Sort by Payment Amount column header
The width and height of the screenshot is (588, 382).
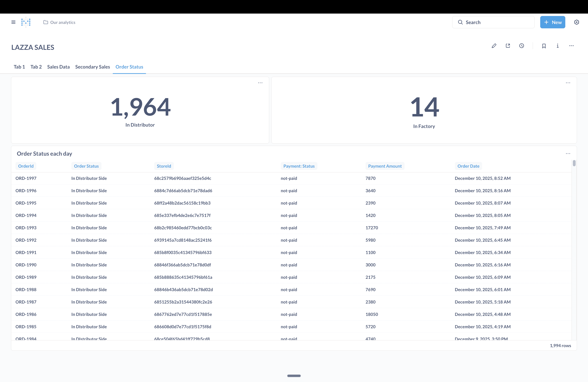tap(385, 166)
